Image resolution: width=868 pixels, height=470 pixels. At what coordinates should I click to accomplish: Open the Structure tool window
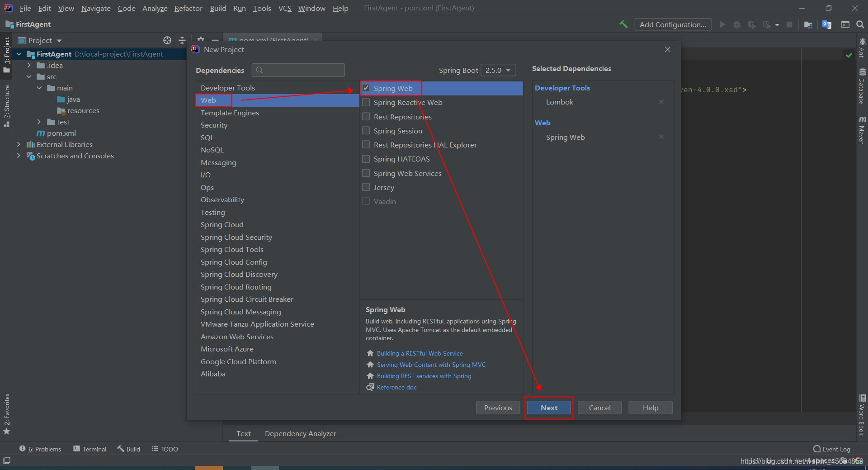pyautogui.click(x=7, y=106)
